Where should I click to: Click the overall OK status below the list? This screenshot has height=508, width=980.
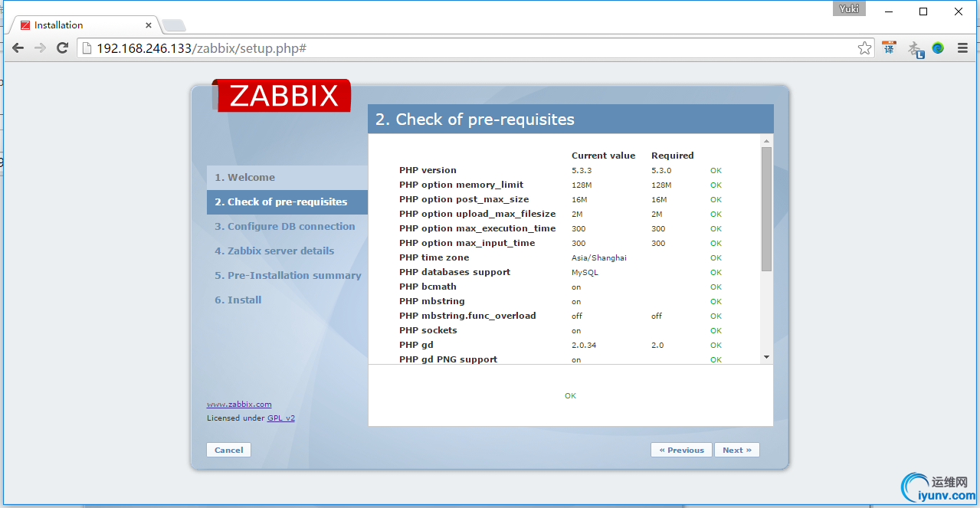coord(570,396)
